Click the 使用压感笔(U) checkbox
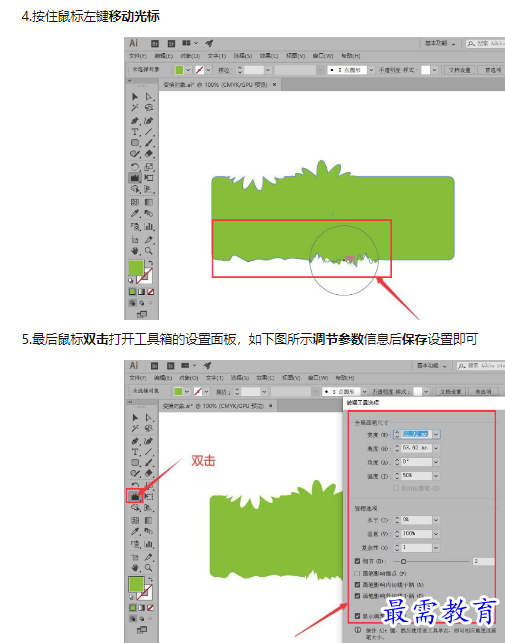This screenshot has width=505, height=643. click(396, 488)
